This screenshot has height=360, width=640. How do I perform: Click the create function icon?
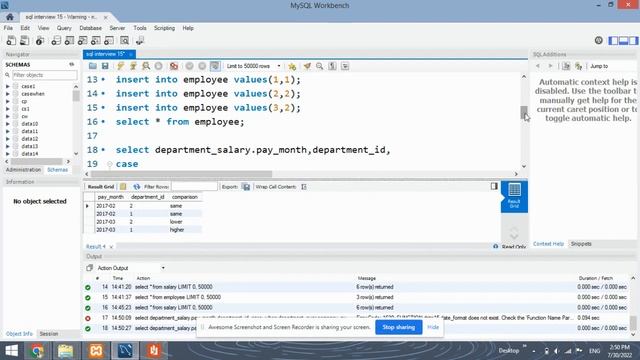pos(109,40)
